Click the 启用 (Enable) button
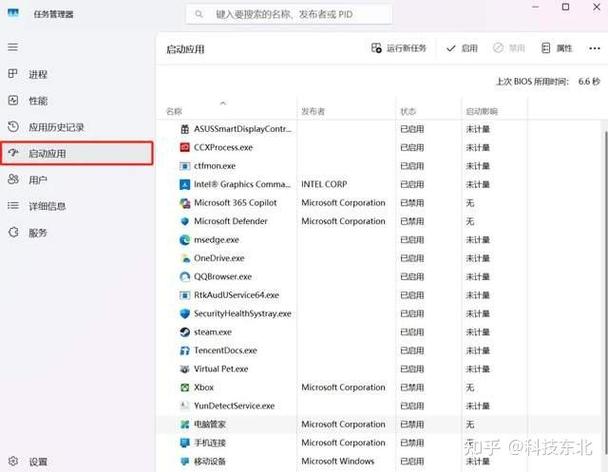The width and height of the screenshot is (608, 472). click(462, 48)
